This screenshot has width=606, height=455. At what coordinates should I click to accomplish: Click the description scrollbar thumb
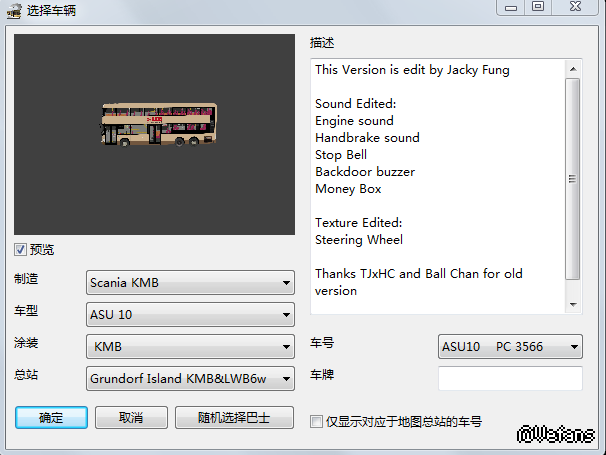pos(573,179)
